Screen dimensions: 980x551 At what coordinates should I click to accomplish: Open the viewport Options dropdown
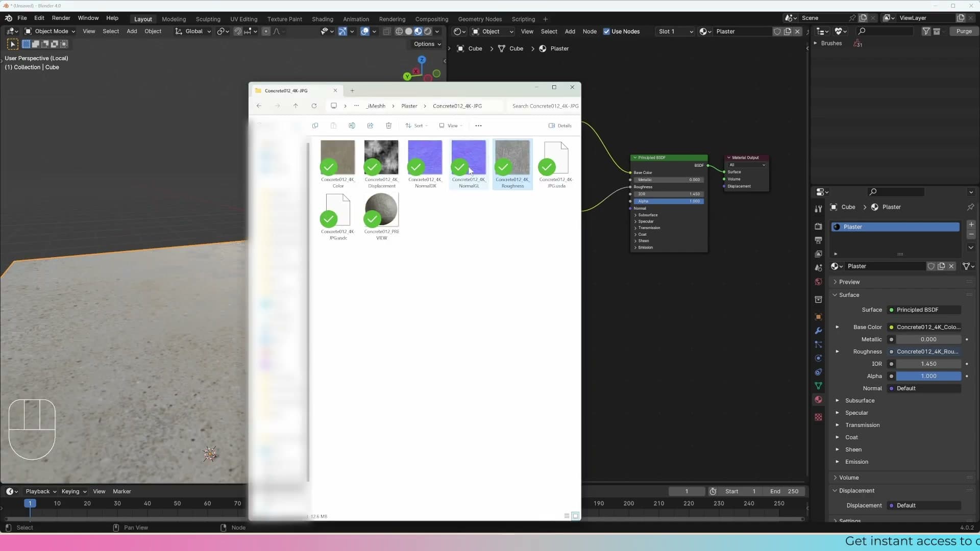tap(427, 44)
